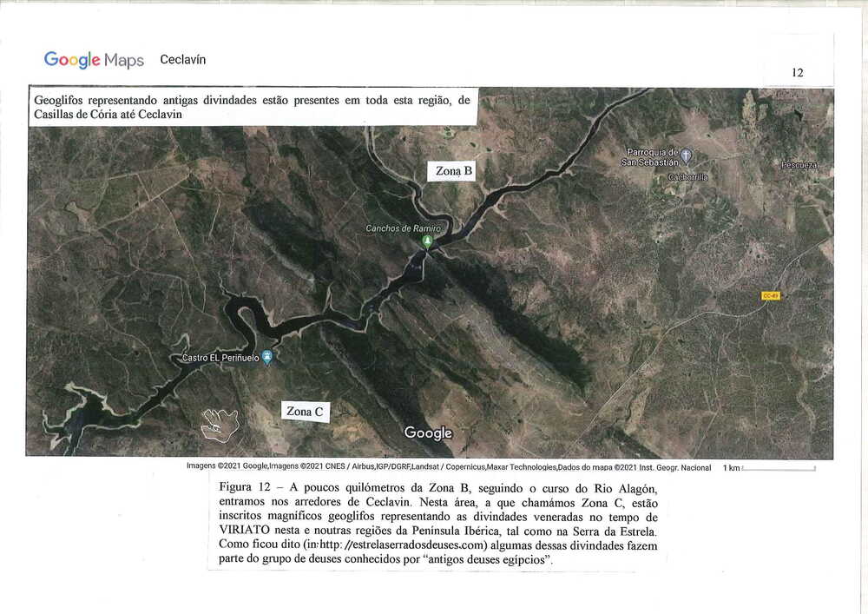
Task: Click the Canchos de Ramiro text label
Action: click(x=404, y=228)
